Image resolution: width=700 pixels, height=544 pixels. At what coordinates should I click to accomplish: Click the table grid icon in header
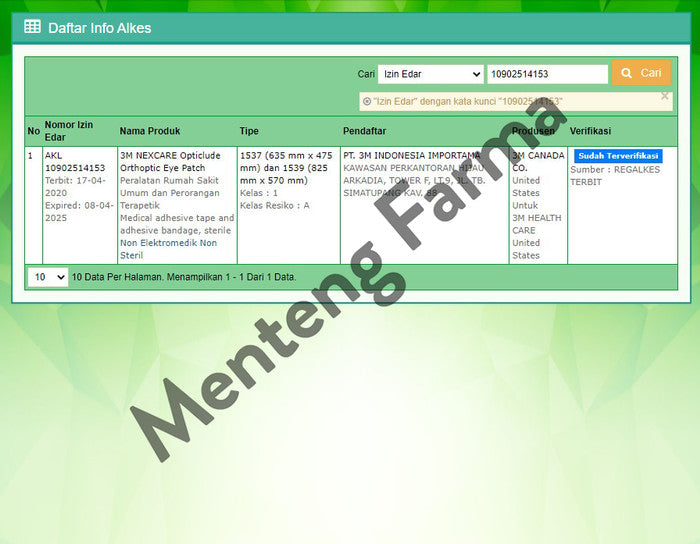[33, 27]
